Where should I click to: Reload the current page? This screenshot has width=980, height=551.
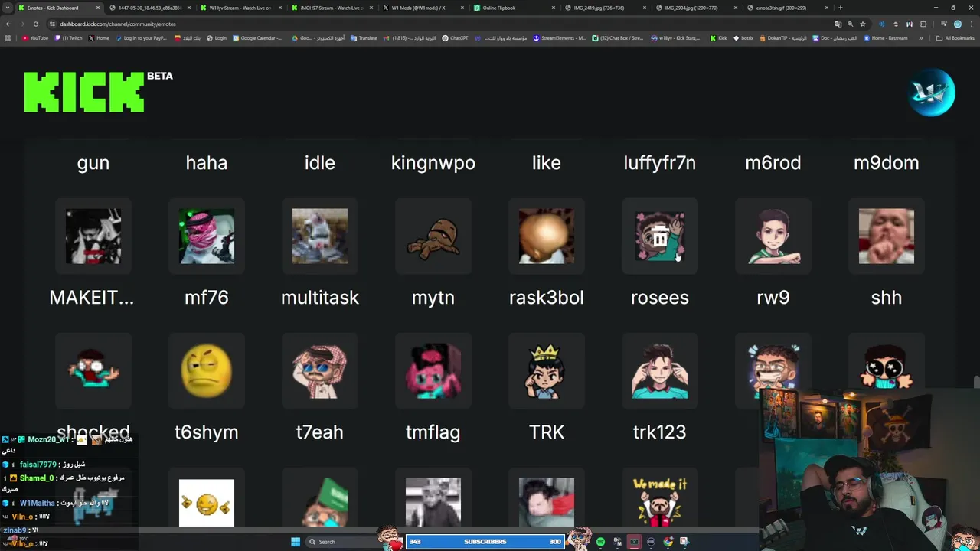coord(35,24)
